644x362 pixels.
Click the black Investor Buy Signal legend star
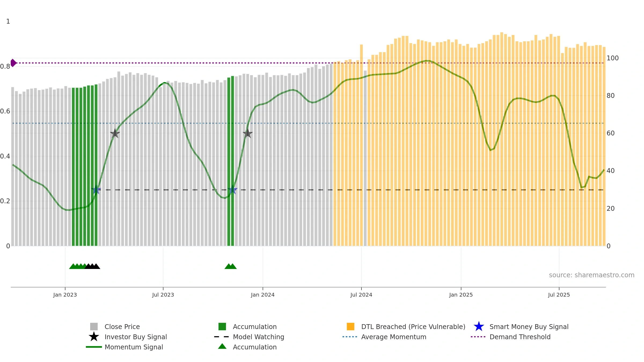point(94,337)
